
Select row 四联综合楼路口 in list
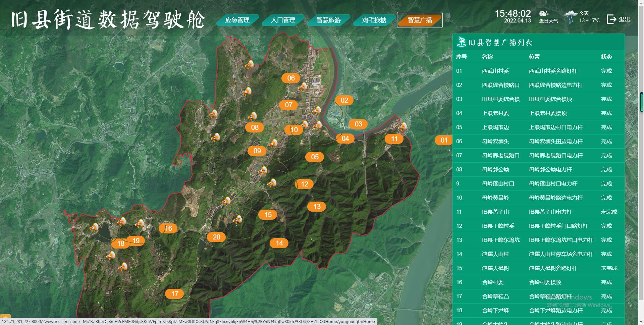point(538,85)
